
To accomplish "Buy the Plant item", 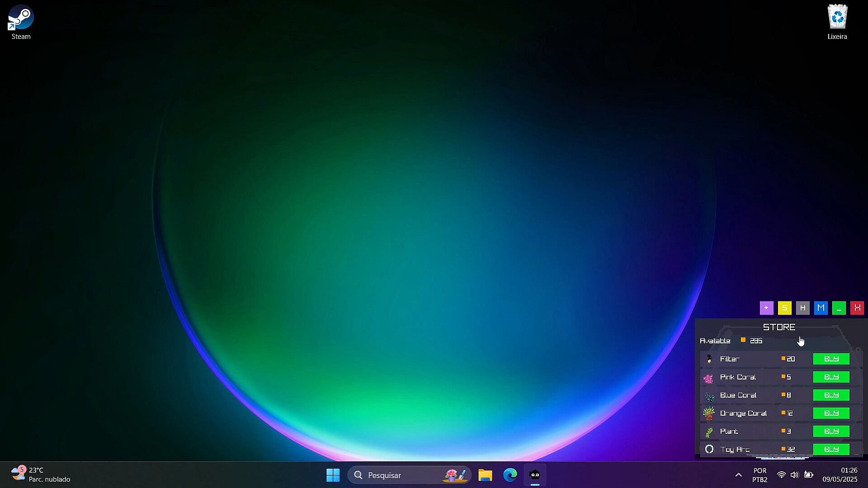I will coord(831,432).
